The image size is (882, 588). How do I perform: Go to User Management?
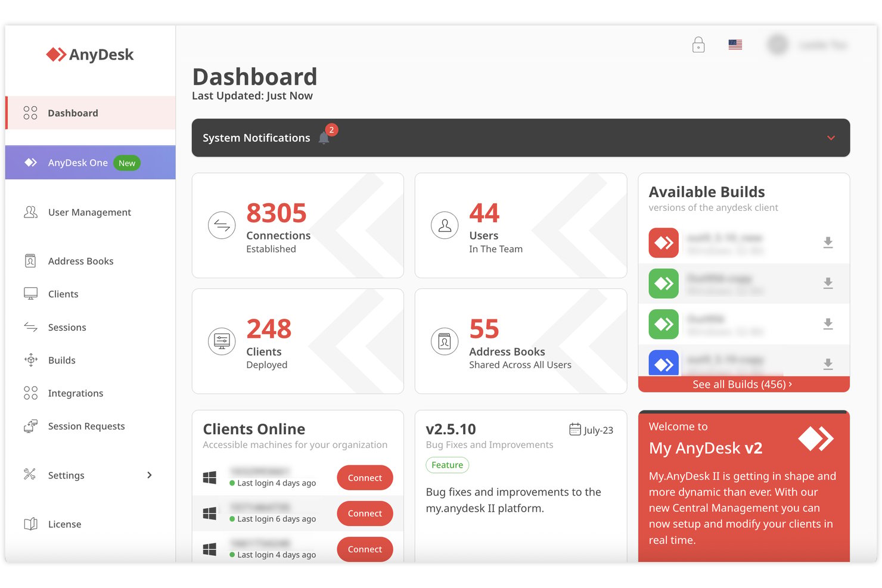(x=89, y=212)
